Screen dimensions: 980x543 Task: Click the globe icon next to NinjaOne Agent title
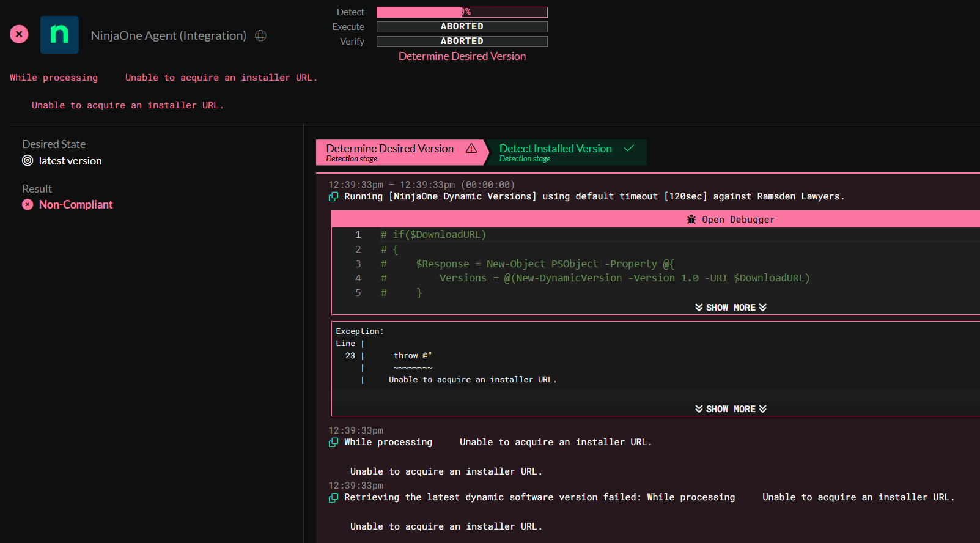tap(260, 35)
